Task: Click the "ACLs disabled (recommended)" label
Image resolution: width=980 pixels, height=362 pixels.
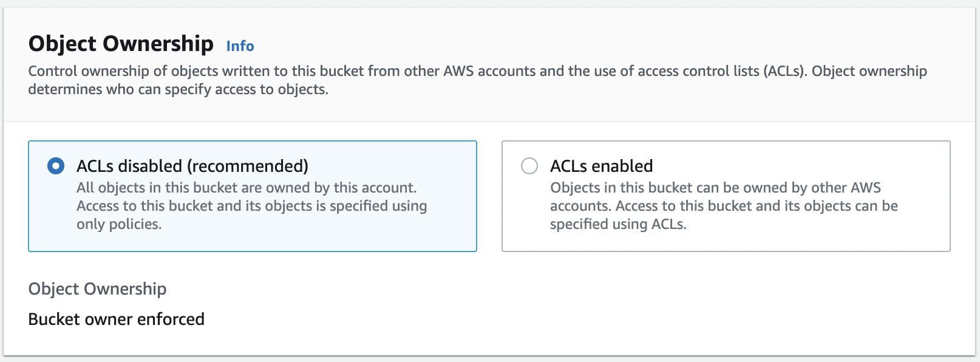Action: [192, 166]
